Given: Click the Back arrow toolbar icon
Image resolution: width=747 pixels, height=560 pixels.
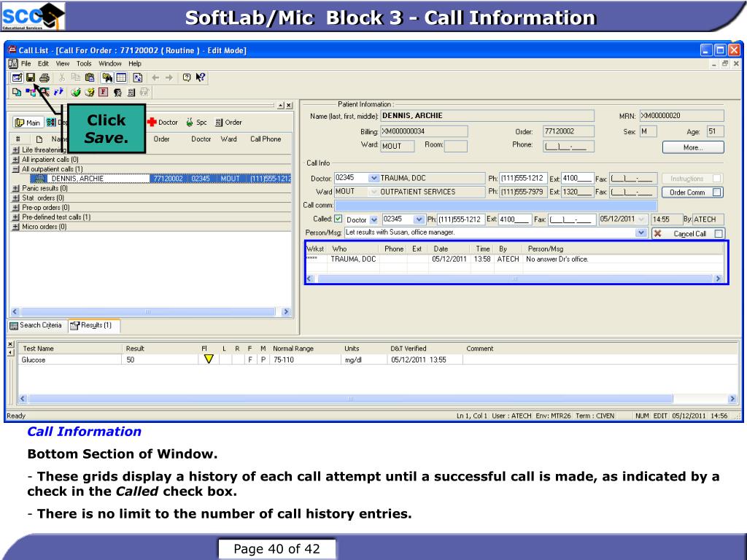Looking at the screenshot, I should tap(155, 77).
